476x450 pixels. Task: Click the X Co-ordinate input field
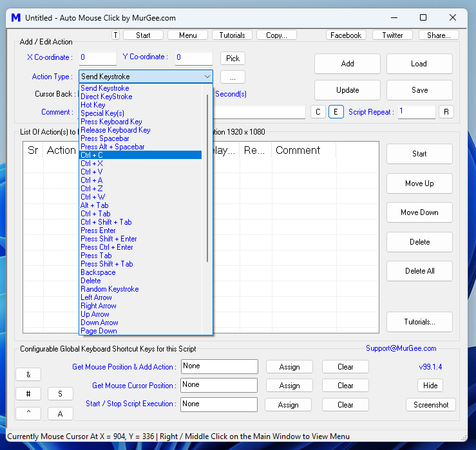coord(97,58)
